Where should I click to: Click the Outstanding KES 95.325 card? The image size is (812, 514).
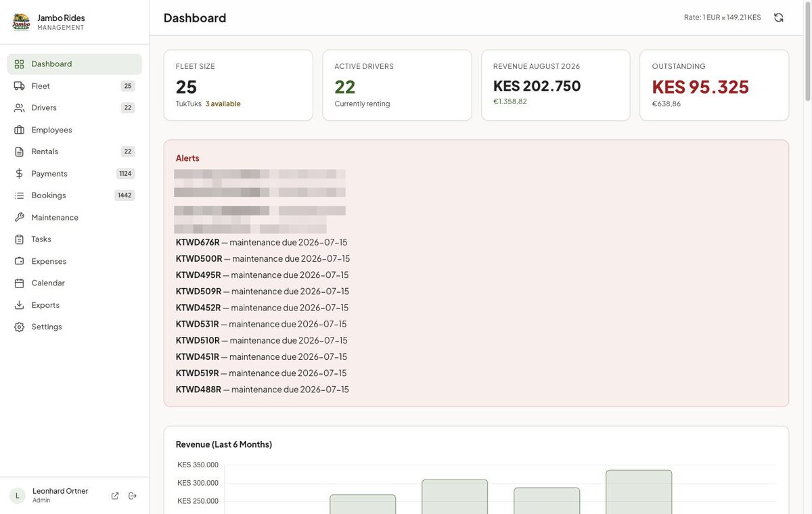(715, 85)
